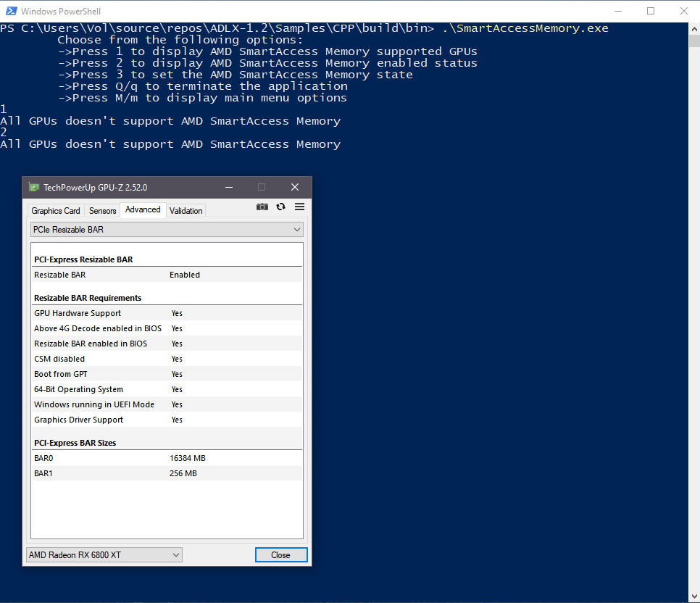Click 'Press 1 to display' supported GPUs line
This screenshot has width=700, height=603.
click(267, 51)
